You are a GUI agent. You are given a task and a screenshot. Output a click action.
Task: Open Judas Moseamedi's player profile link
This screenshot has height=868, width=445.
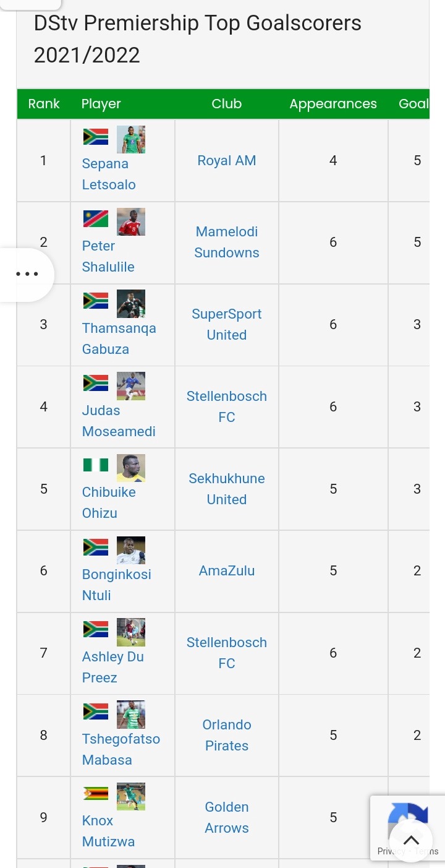pos(119,421)
